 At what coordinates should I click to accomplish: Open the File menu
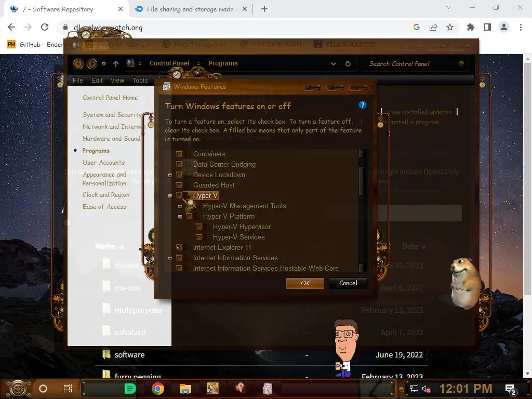point(78,81)
